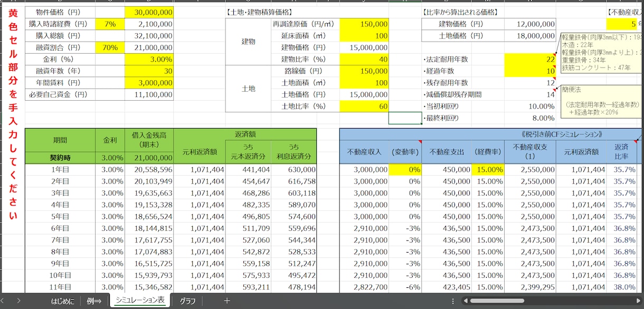The height and width of the screenshot is (309, 644).
Task: Click the 不動産収支(1) column header
Action: pos(529,152)
